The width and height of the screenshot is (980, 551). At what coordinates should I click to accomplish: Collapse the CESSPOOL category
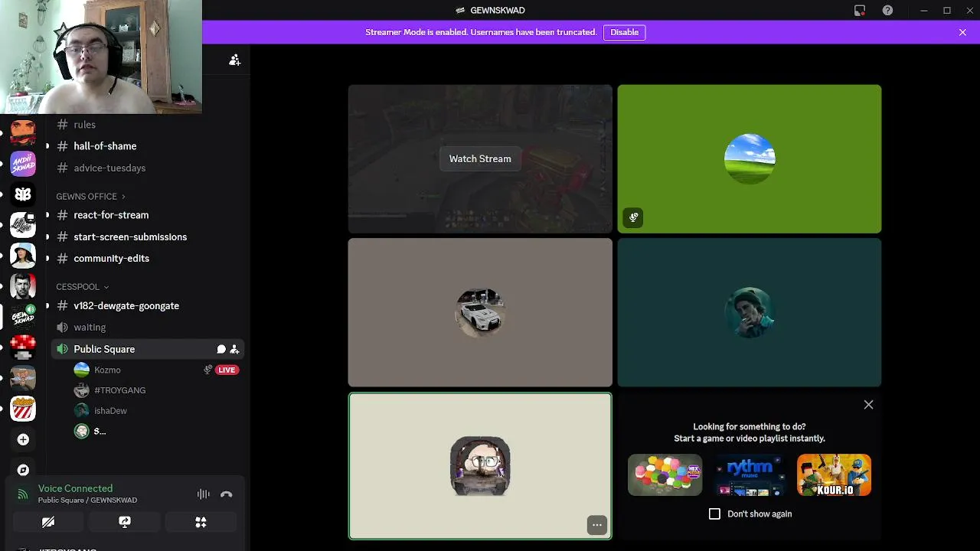click(83, 287)
